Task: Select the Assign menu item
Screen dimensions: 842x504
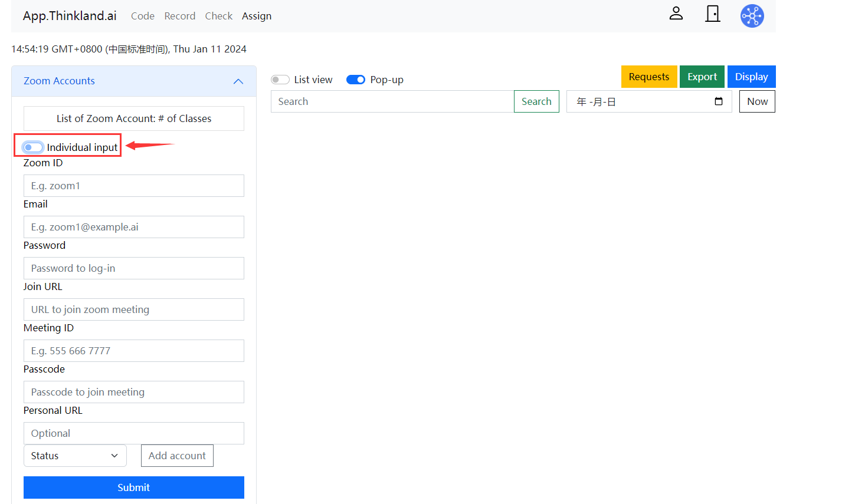Action: pos(257,16)
